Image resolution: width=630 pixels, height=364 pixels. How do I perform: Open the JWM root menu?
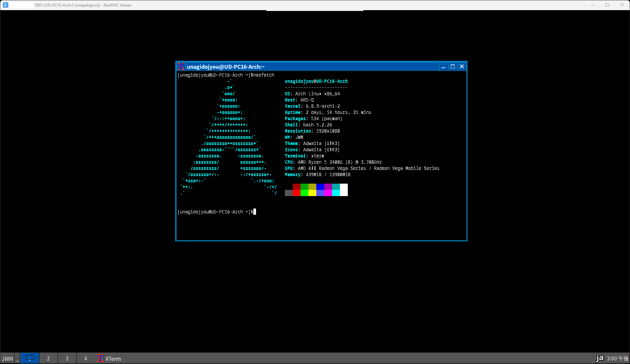[8, 358]
